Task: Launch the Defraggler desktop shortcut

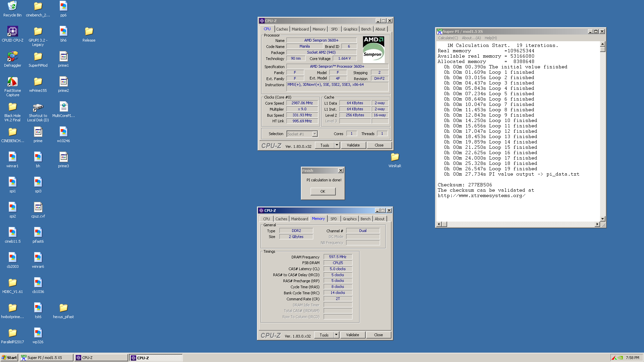Action: 12,59
